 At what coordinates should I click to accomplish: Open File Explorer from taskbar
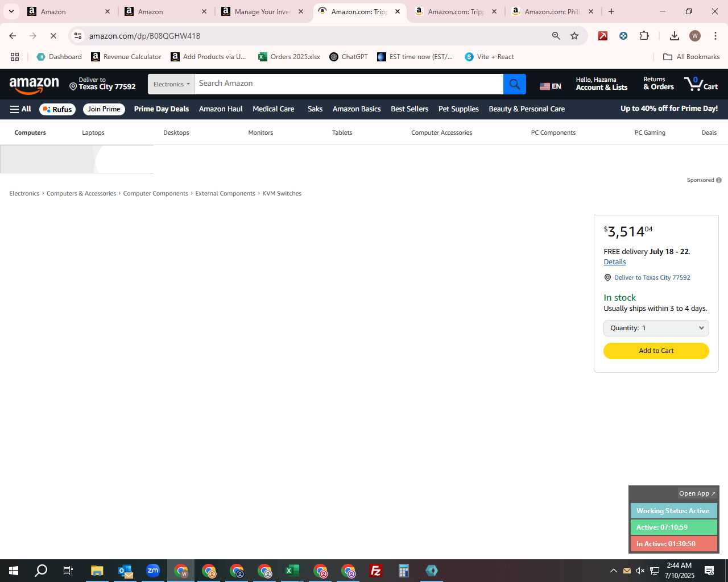97,571
